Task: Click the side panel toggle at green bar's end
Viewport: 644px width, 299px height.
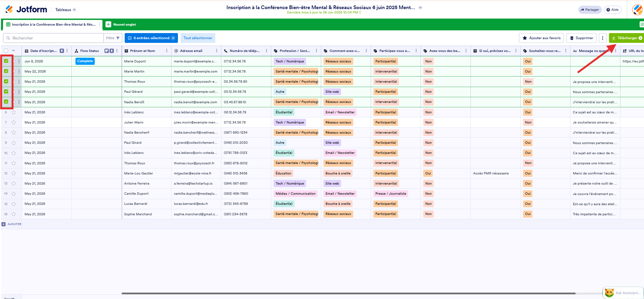Action: [x=641, y=24]
